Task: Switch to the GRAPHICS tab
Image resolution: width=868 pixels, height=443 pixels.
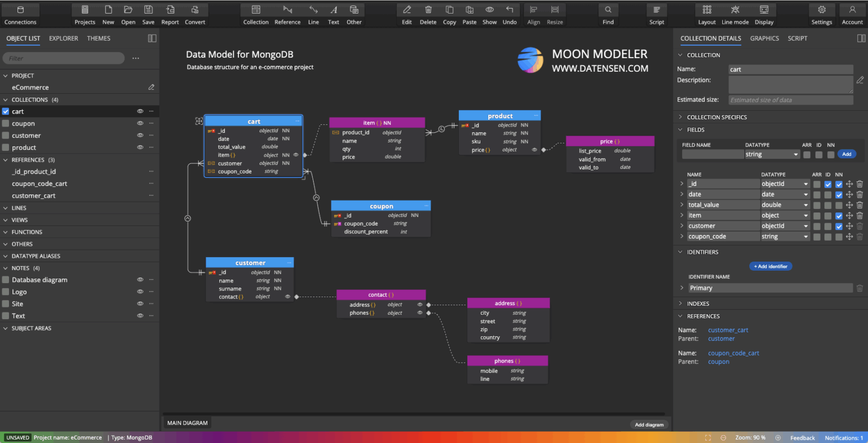Action: (x=765, y=38)
